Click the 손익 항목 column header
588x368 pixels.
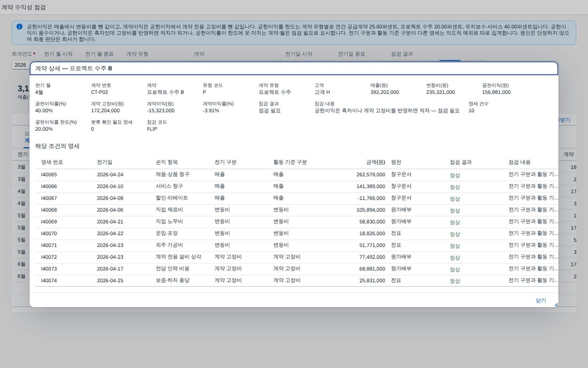(x=167, y=162)
